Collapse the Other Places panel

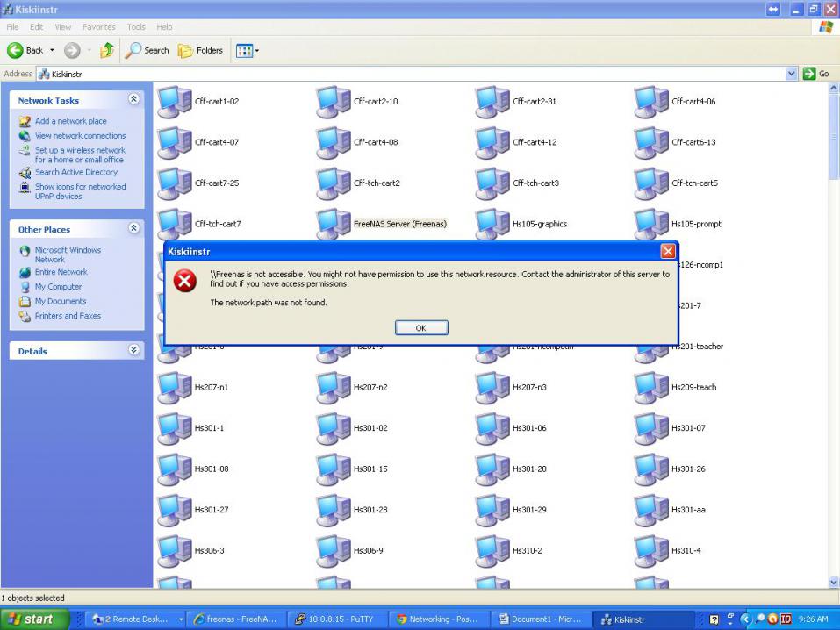click(x=133, y=228)
